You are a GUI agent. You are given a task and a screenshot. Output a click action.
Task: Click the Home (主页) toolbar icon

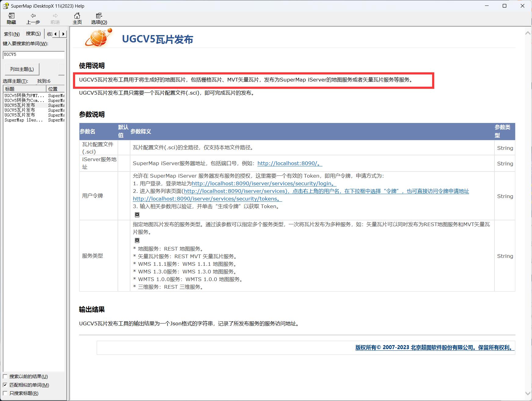[x=77, y=19]
